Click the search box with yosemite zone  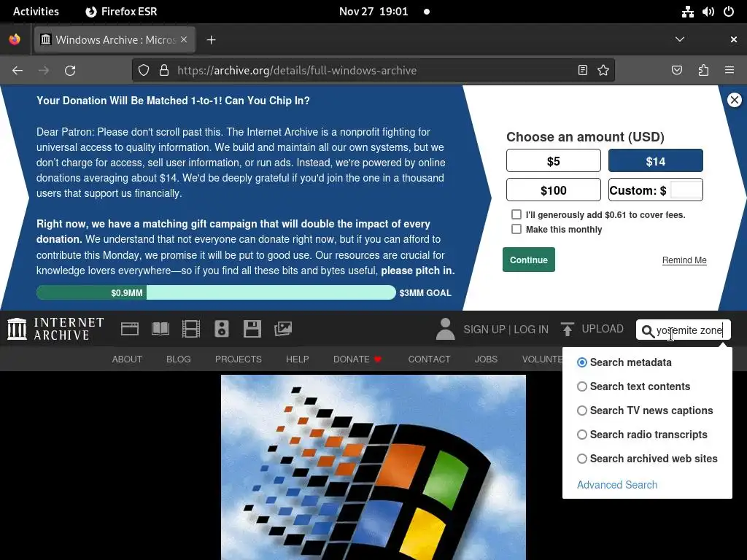pos(683,330)
